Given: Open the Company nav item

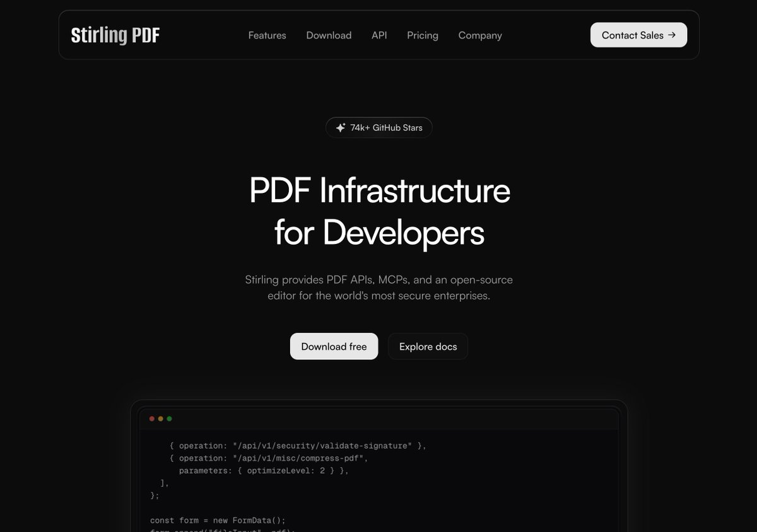Looking at the screenshot, I should coord(480,35).
